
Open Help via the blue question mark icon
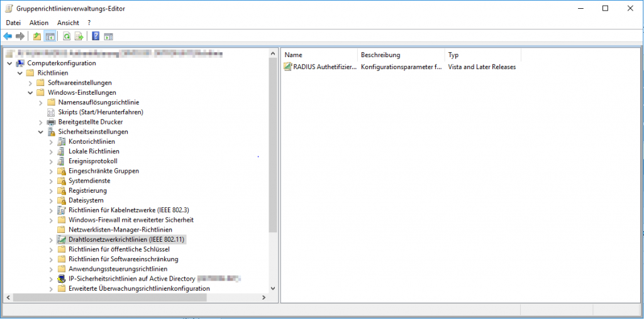tap(96, 36)
